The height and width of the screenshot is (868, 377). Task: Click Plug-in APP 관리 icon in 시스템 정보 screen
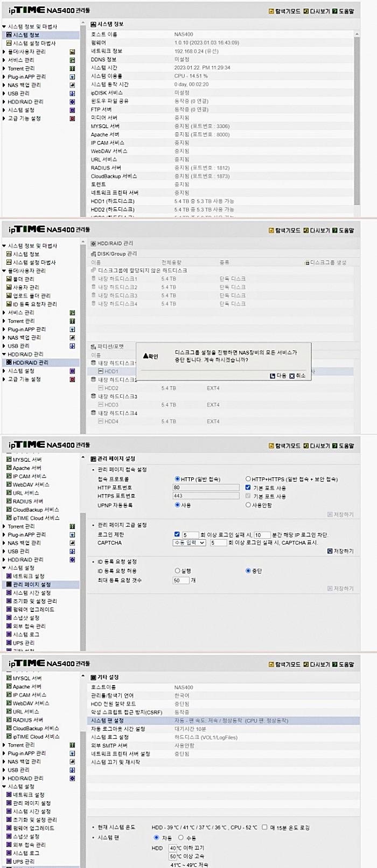(x=73, y=77)
